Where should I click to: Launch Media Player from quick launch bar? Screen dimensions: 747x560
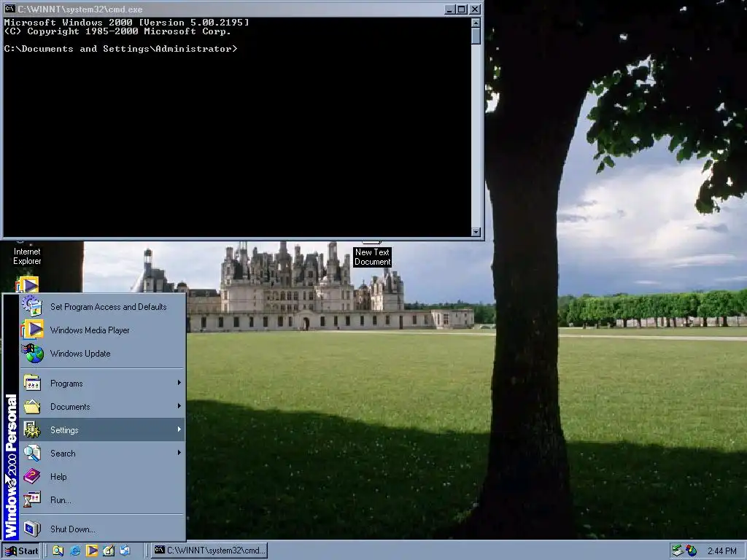[92, 551]
